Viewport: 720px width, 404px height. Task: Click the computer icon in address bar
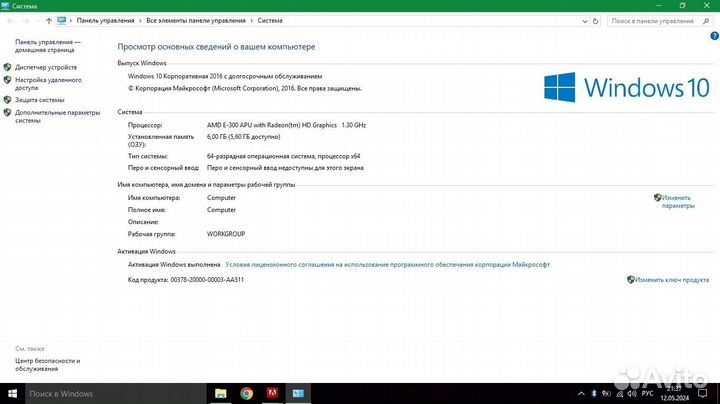pos(62,21)
